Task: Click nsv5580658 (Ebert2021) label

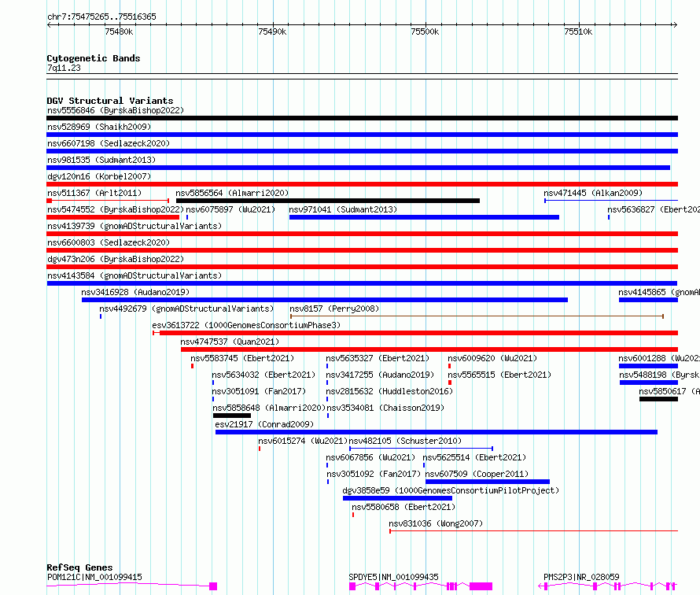Action: point(403,507)
